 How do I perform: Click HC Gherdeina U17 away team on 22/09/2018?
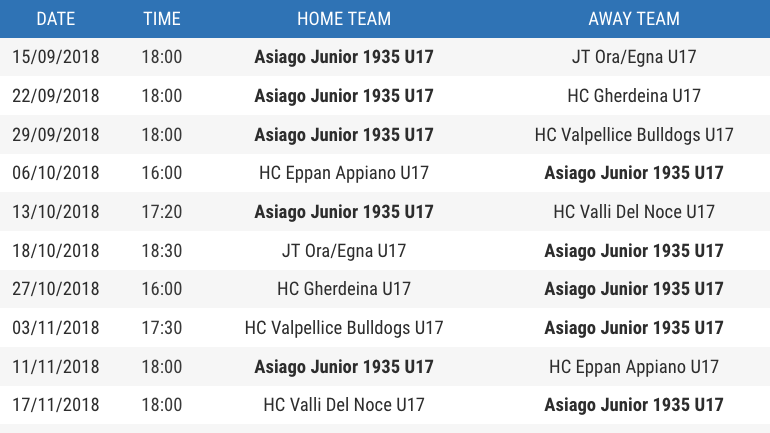click(634, 96)
